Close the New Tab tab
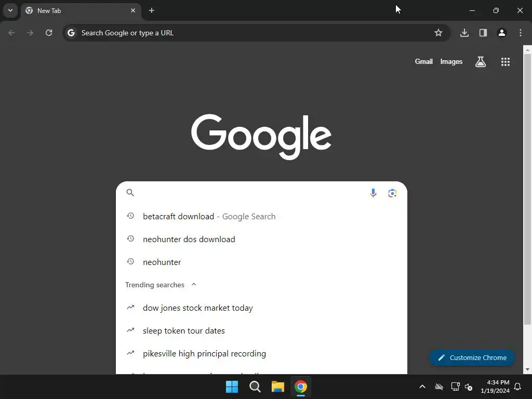532x399 pixels. click(133, 10)
